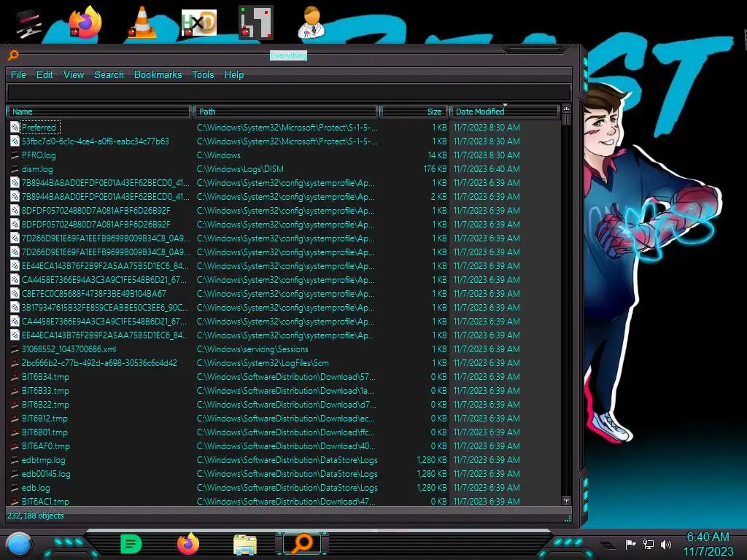Click the icon of 31068552_1043700686.xml
Screen dimensions: 747x560
click(15, 349)
